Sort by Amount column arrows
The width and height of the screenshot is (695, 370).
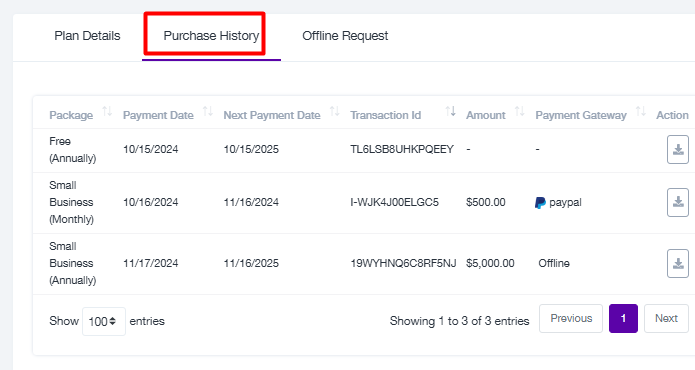point(519,111)
